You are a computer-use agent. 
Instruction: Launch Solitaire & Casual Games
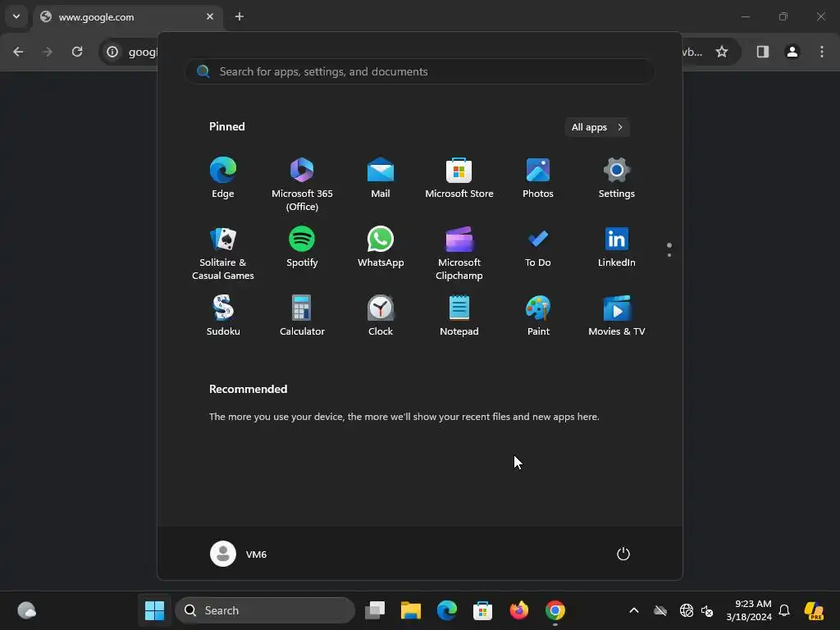tap(223, 253)
